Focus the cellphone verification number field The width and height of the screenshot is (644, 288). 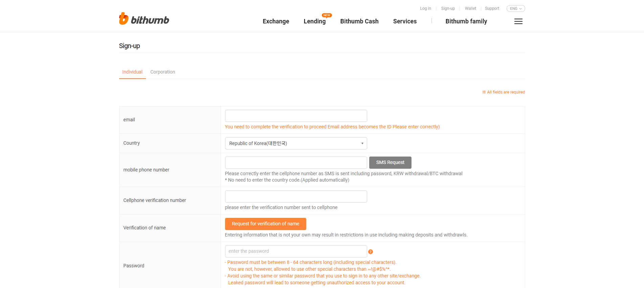tap(296, 197)
